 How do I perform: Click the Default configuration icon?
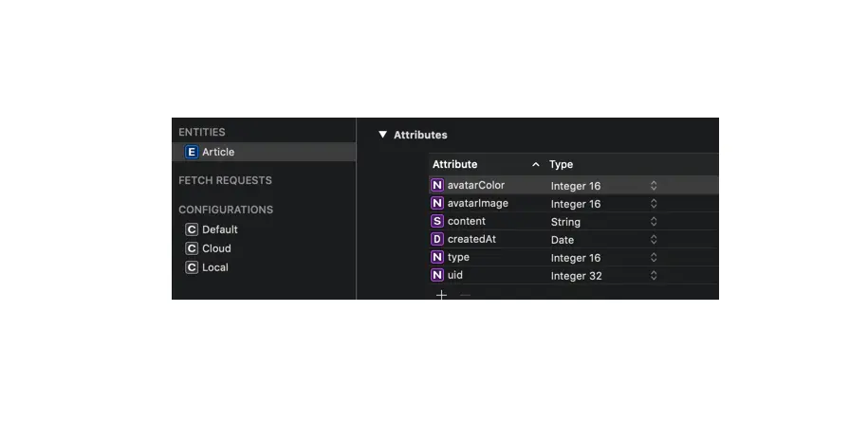192,229
